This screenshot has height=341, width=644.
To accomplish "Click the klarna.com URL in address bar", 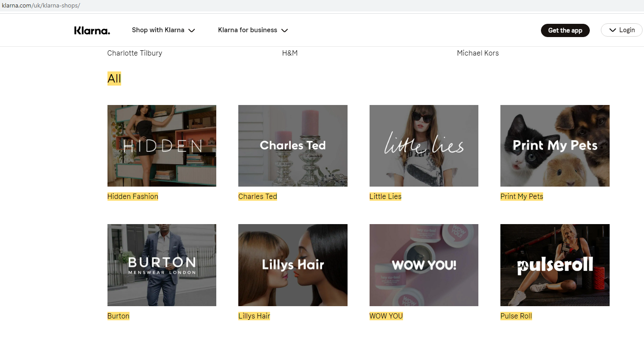I will [x=41, y=6].
